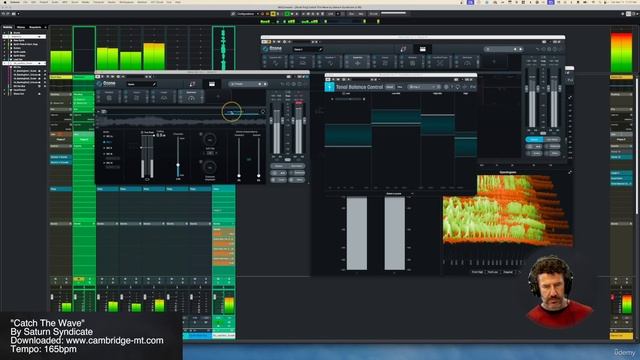Open the target curve dropdown in Tonal Balance Control
This screenshot has width=640, height=360.
click(424, 87)
